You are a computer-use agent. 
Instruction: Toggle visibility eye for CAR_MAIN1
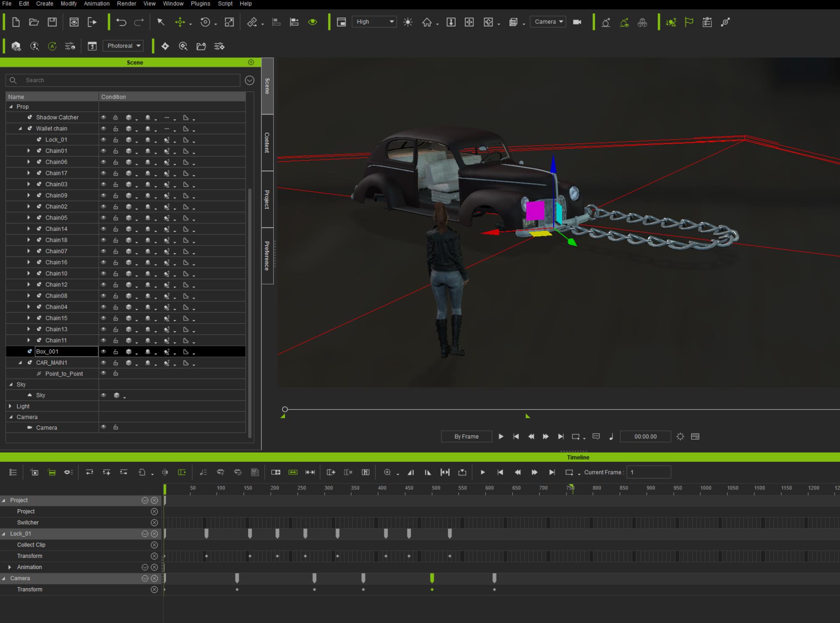pyautogui.click(x=103, y=363)
